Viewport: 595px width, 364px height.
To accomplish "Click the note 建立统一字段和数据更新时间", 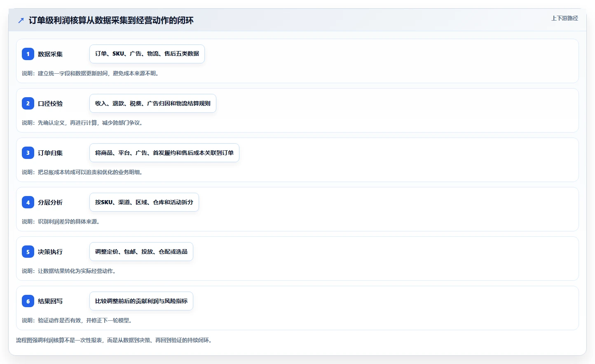I will click(90, 73).
